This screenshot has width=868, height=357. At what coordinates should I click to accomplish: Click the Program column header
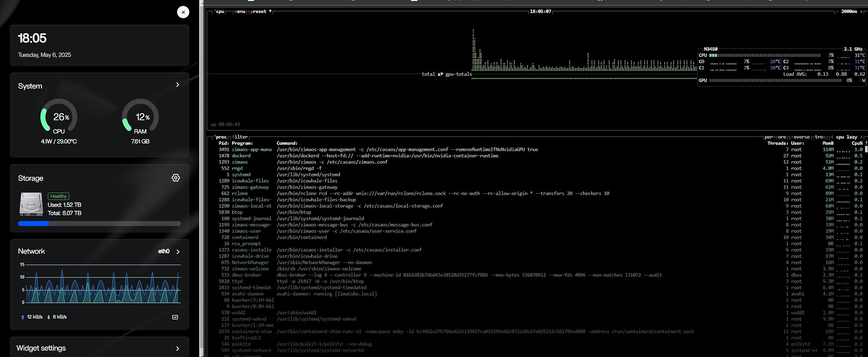pyautogui.click(x=242, y=143)
